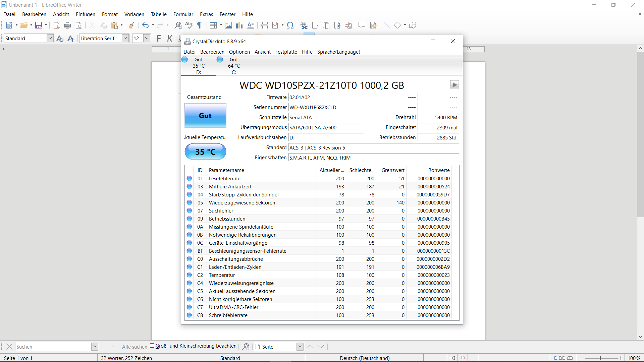644x362 pixels.
Task: Open Writer's Einfügen menu
Action: tap(86, 14)
